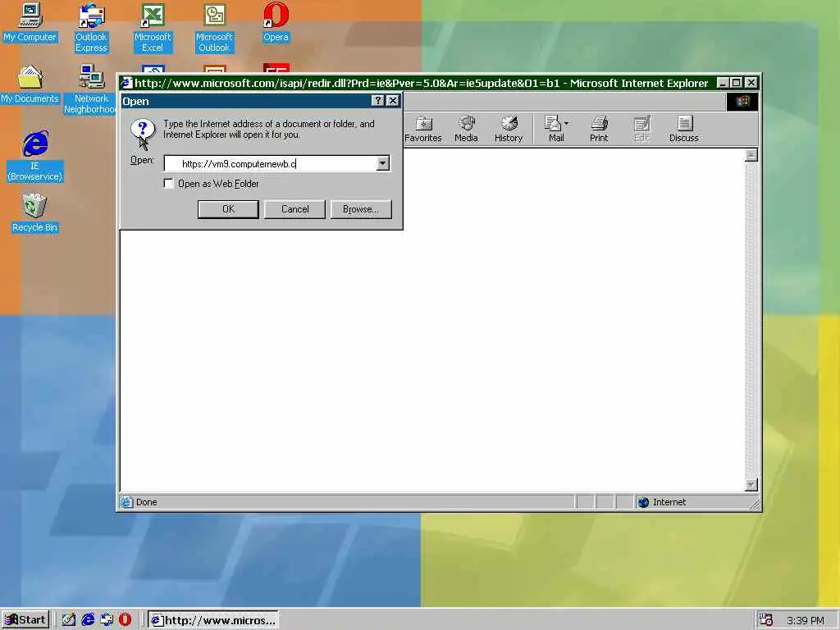Expand the Open address dropdown arrow
The image size is (840, 630).
(382, 163)
